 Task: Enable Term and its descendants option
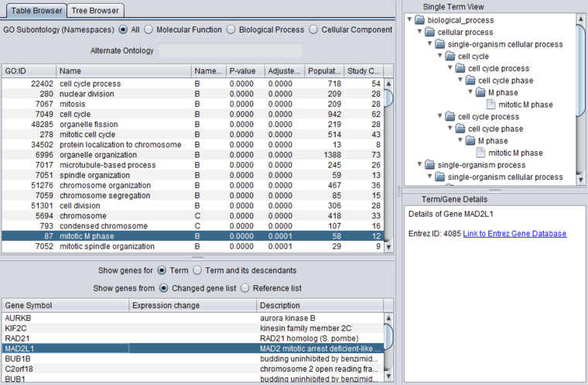pos(197,270)
